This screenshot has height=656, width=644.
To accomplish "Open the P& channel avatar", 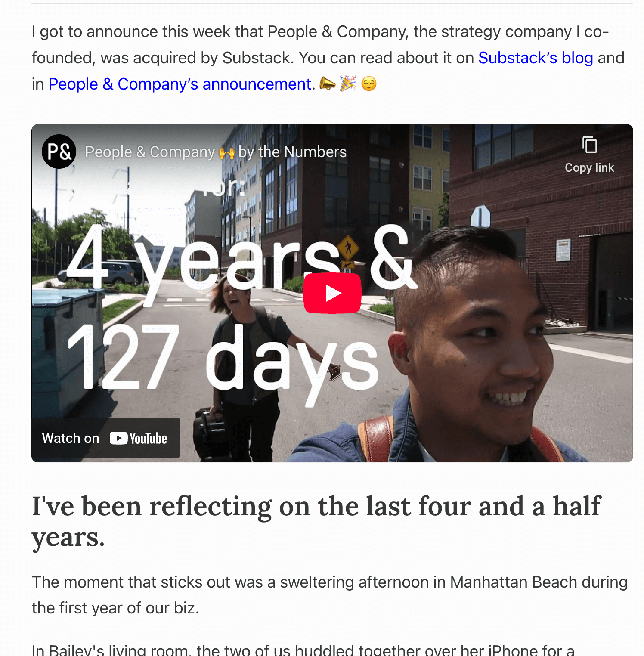I will click(59, 152).
